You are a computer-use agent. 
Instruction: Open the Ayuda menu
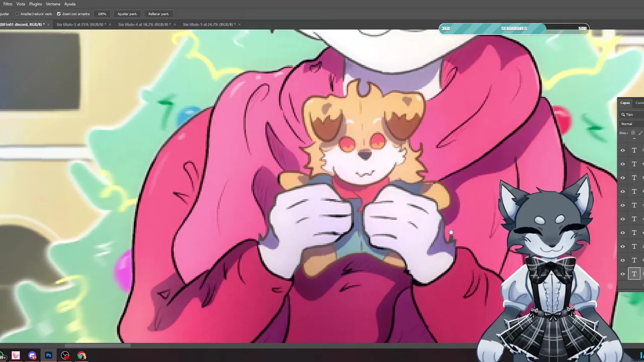[x=70, y=4]
